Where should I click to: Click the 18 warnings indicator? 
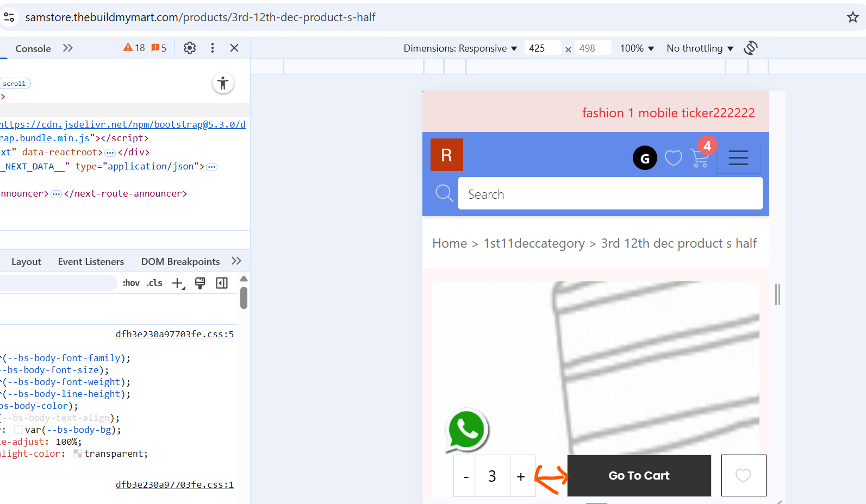tap(134, 48)
